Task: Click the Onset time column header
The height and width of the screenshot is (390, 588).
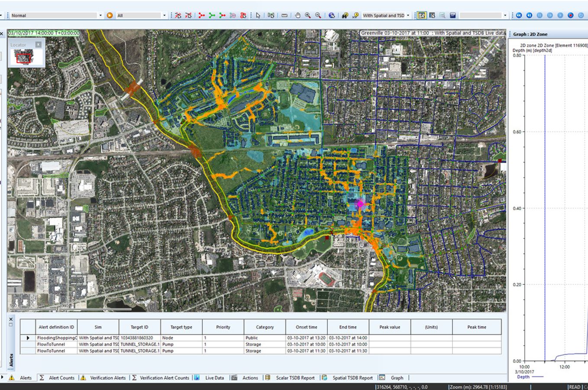Action: pyautogui.click(x=307, y=327)
